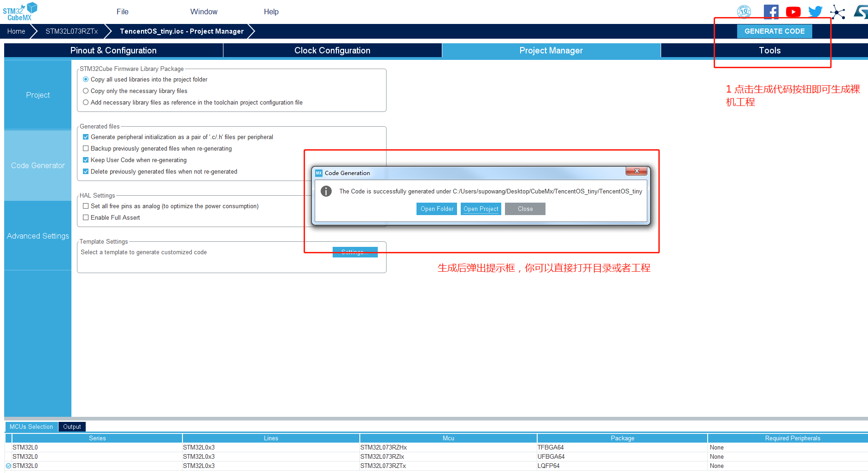This screenshot has width=868, height=473.
Task: Uncheck 'Keep User Code when re-generating'
Action: [86, 160]
